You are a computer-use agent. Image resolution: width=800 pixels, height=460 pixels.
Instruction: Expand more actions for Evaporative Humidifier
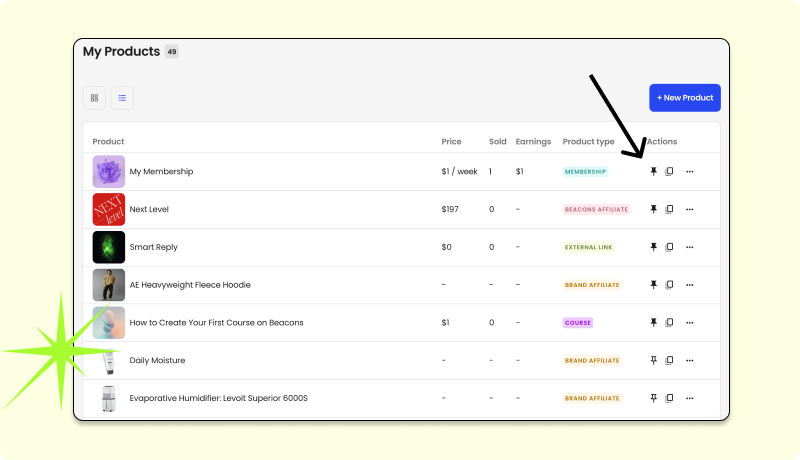[689, 398]
